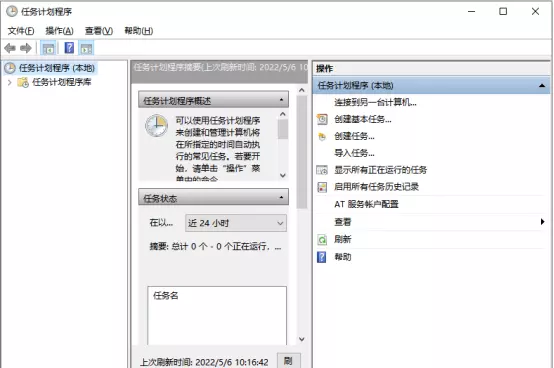Click the 创建任务 icon in actions
Viewport: 554px width, 368px height.
[x=322, y=136]
